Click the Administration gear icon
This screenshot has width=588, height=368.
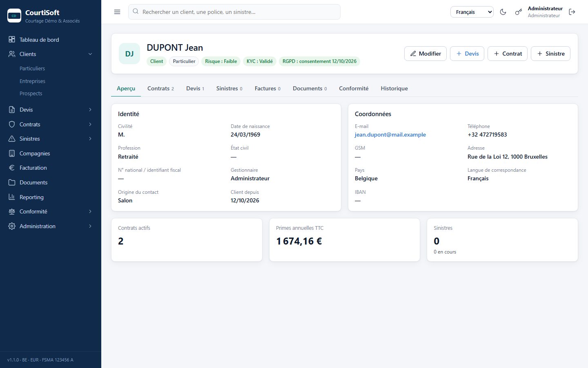coord(12,226)
